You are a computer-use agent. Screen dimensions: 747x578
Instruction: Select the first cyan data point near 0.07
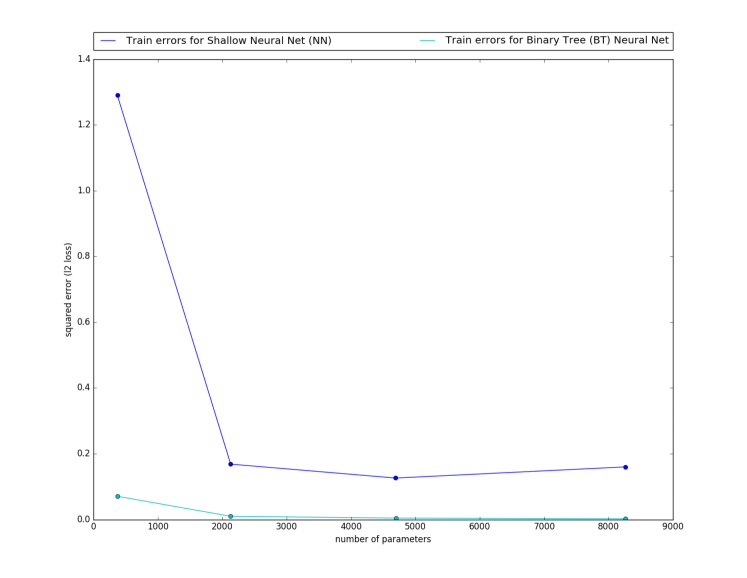(118, 497)
